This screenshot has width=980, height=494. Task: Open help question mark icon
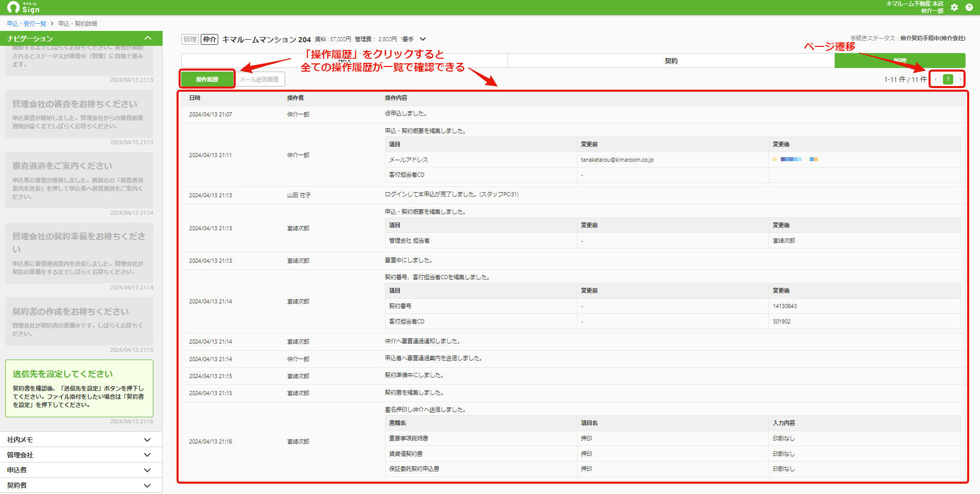pyautogui.click(x=969, y=7)
